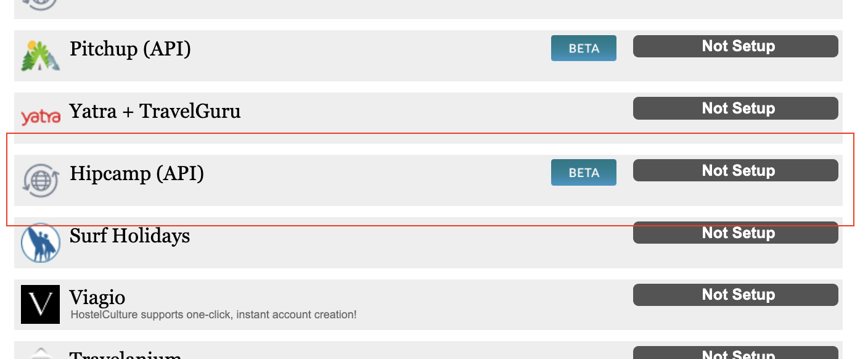Click the BETA badge for Pitchup
The image size is (868, 359).
583,48
